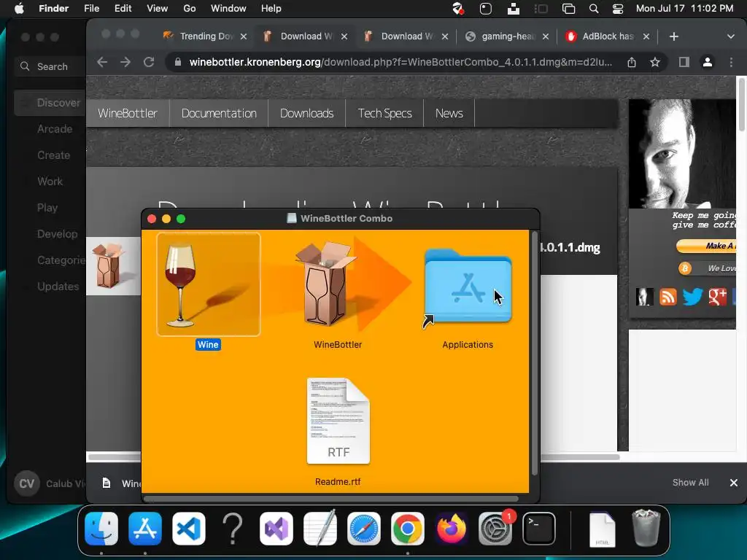Reload the WineBottler download page
747x560 pixels.
(x=149, y=62)
